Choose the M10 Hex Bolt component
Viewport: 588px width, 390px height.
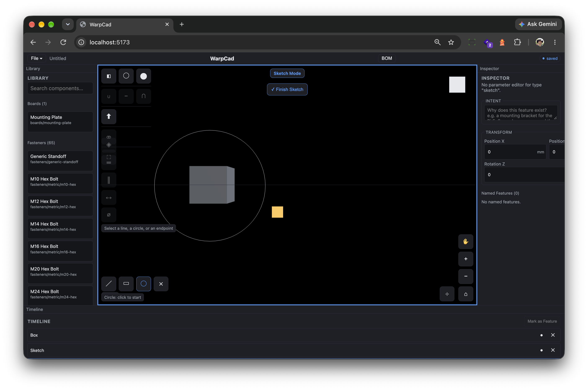(x=60, y=183)
